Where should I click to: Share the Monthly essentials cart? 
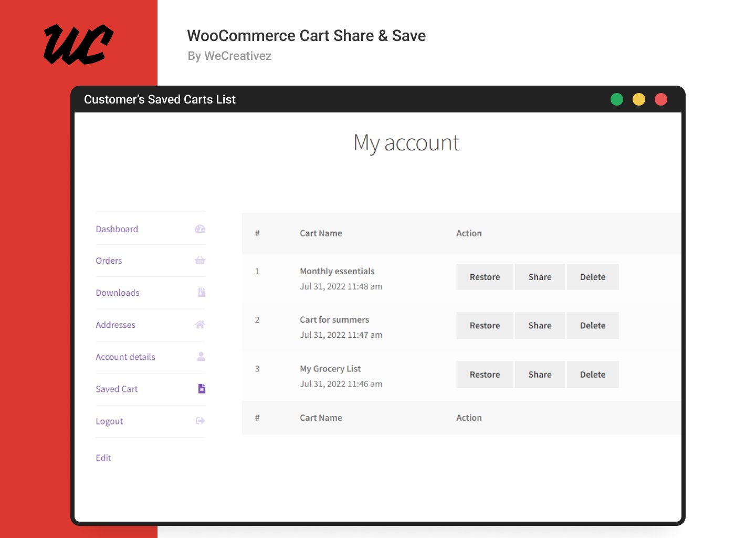pos(540,277)
